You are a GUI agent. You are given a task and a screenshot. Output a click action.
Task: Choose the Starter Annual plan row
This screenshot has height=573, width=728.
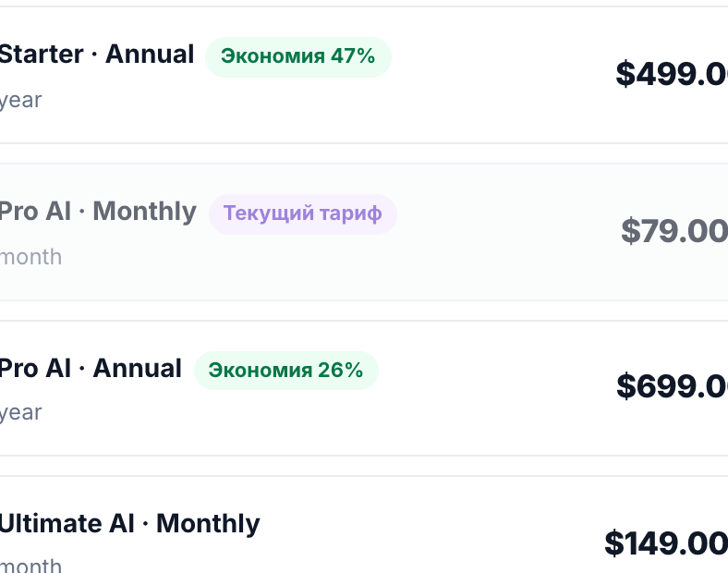click(364, 75)
